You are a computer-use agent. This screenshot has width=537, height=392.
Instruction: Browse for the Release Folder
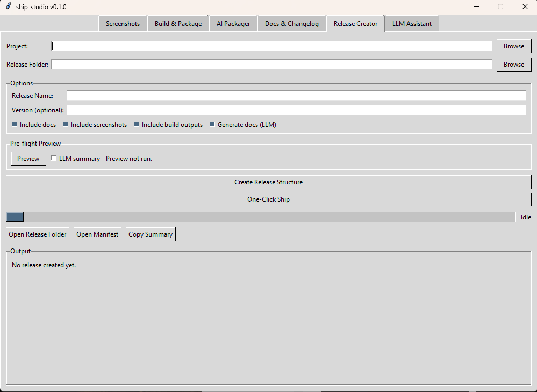[513, 64]
